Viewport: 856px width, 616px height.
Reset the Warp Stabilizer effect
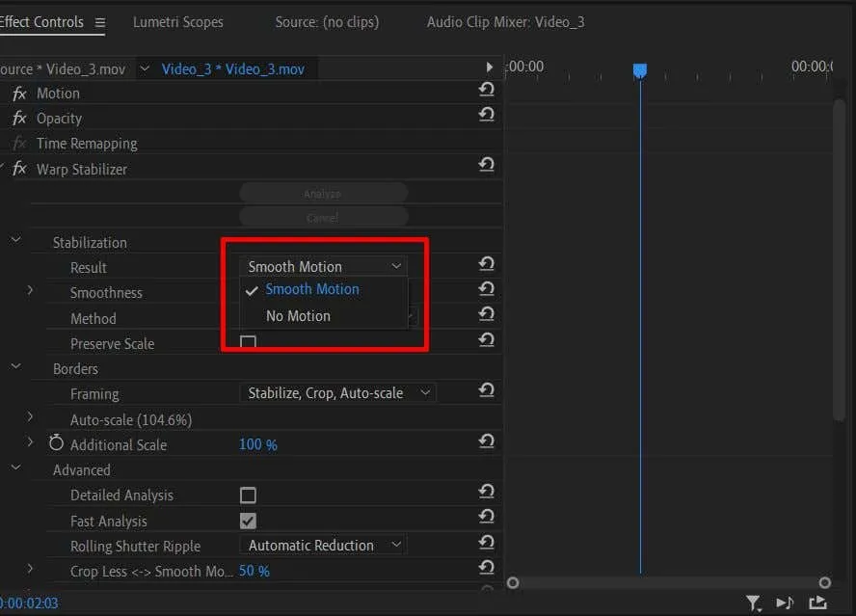487,166
